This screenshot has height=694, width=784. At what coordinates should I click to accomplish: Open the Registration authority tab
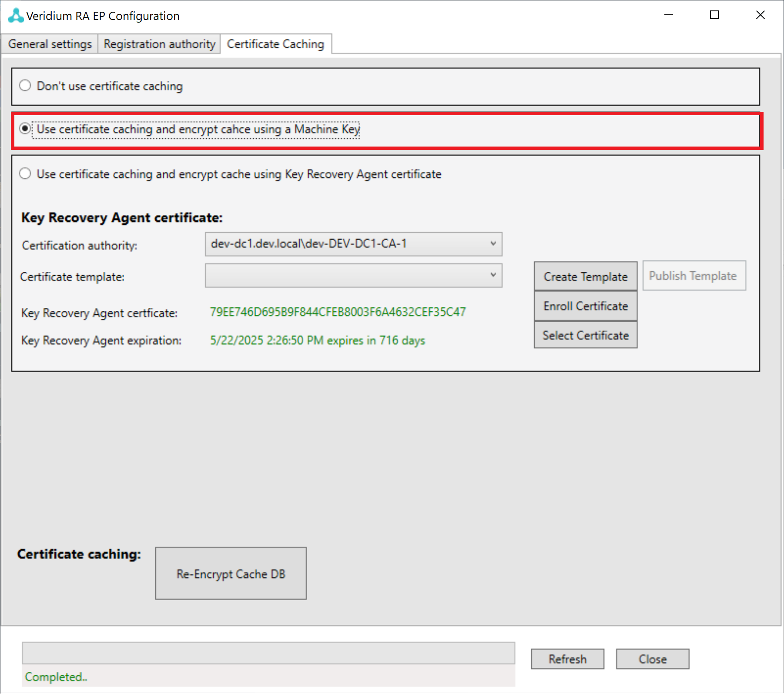tap(159, 44)
